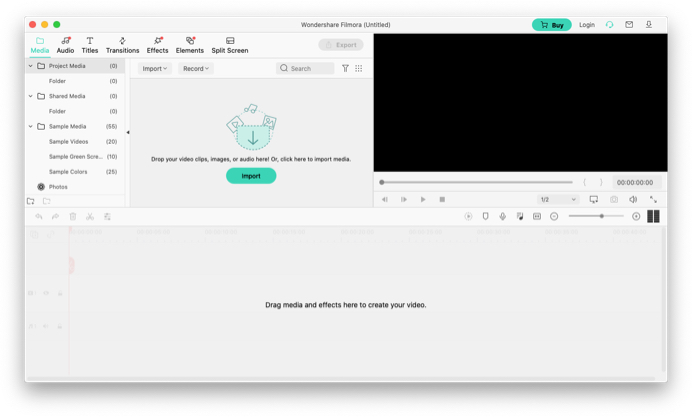Switch to the Audio tab

65,45
